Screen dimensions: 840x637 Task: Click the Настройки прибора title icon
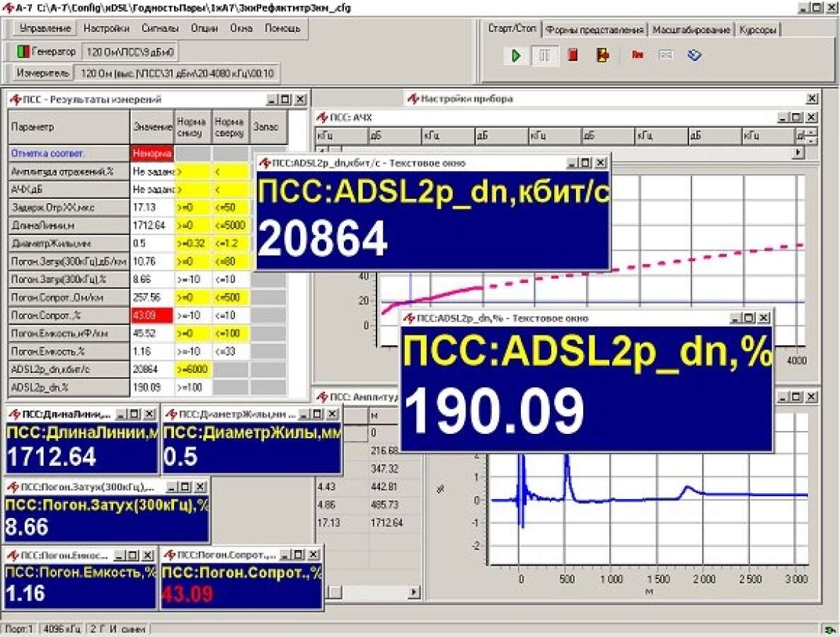coord(413,98)
